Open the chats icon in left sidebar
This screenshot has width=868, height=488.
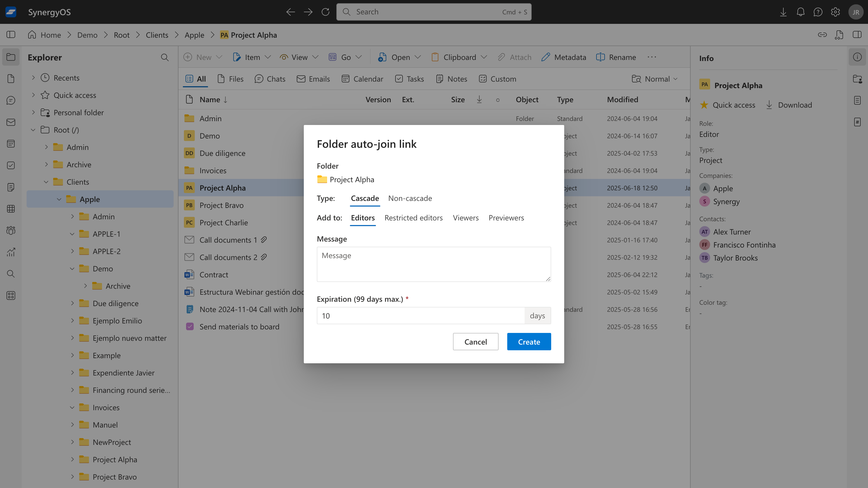[x=11, y=100]
